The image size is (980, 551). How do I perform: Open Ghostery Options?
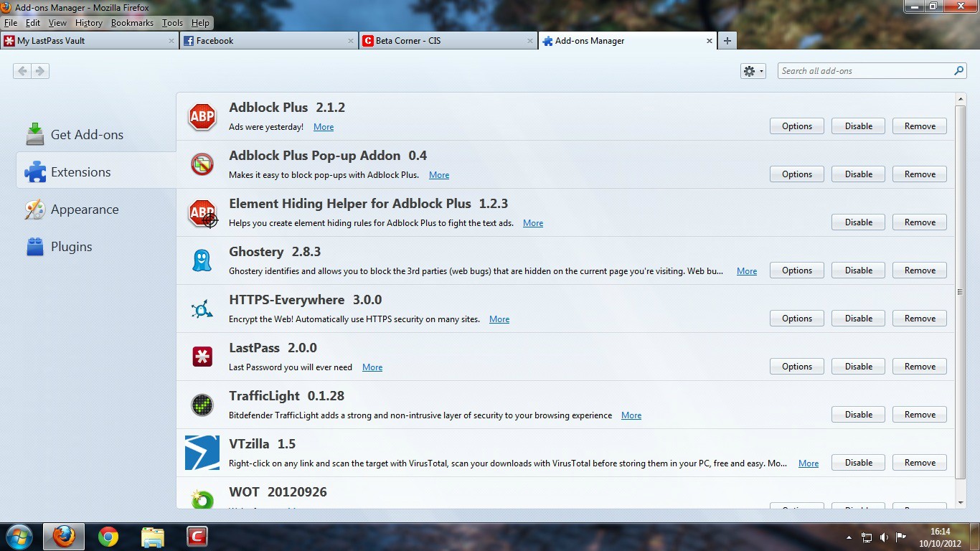click(x=797, y=270)
